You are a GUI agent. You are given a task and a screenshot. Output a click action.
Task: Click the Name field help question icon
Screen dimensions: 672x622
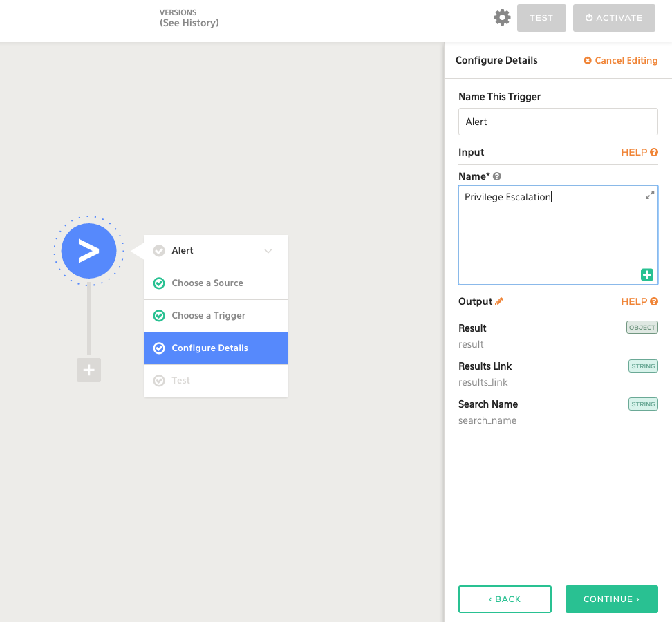tap(497, 177)
